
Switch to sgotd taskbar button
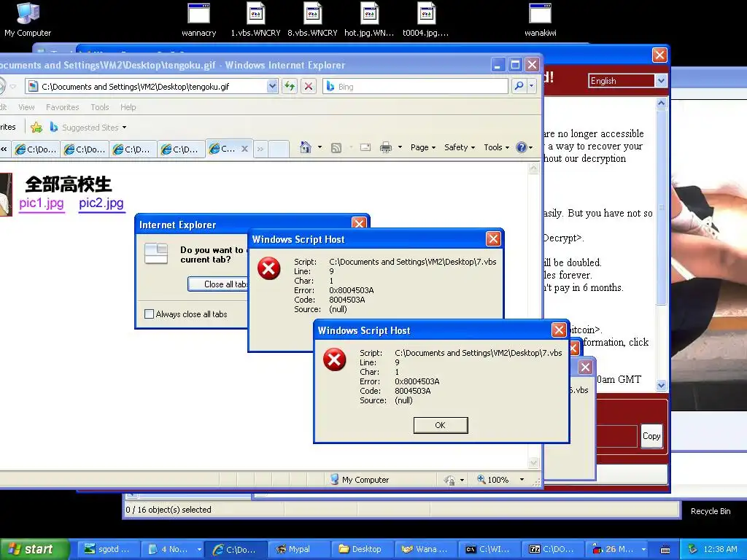(109, 549)
